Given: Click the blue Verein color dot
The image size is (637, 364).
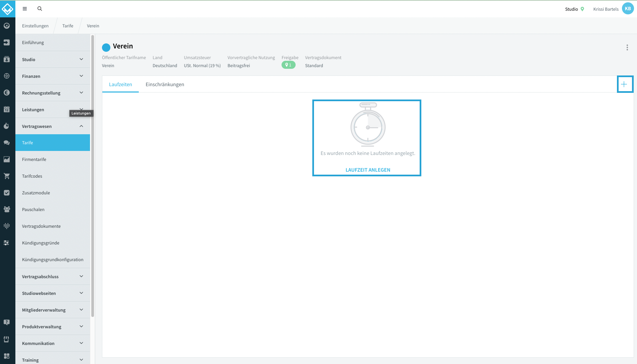Looking at the screenshot, I should (x=106, y=47).
